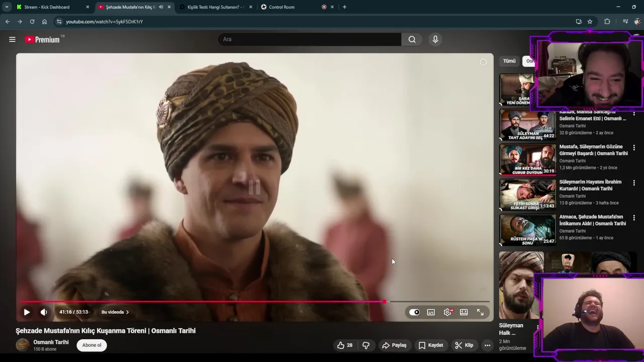This screenshot has width=644, height=362.
Task: Subscribe using Abone ol button
Action: coord(92,345)
